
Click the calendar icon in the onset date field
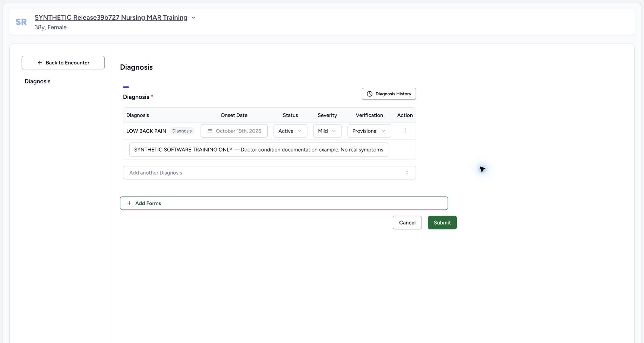coord(210,131)
